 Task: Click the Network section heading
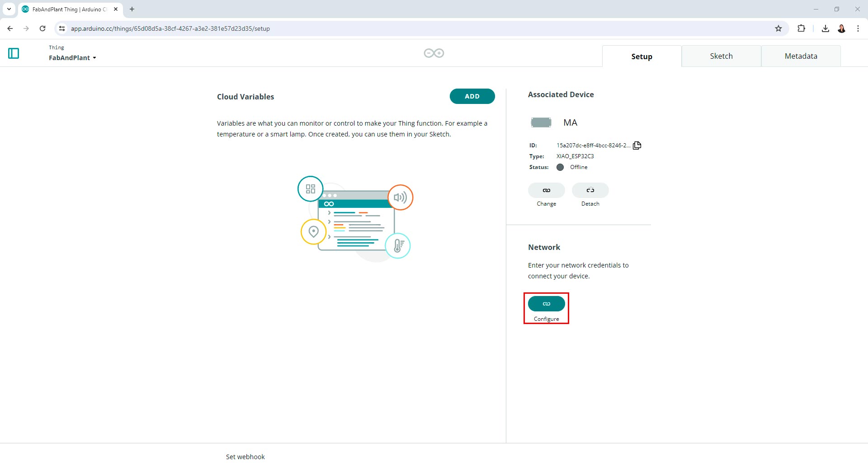[x=544, y=247]
